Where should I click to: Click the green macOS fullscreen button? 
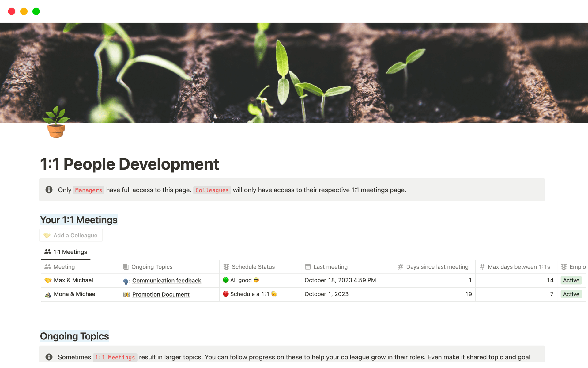click(36, 11)
